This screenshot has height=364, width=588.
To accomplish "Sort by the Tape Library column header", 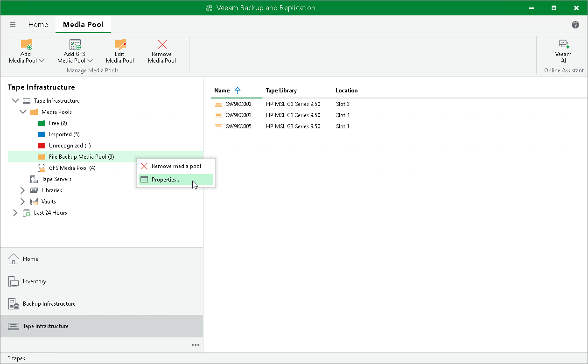I will pyautogui.click(x=281, y=91).
